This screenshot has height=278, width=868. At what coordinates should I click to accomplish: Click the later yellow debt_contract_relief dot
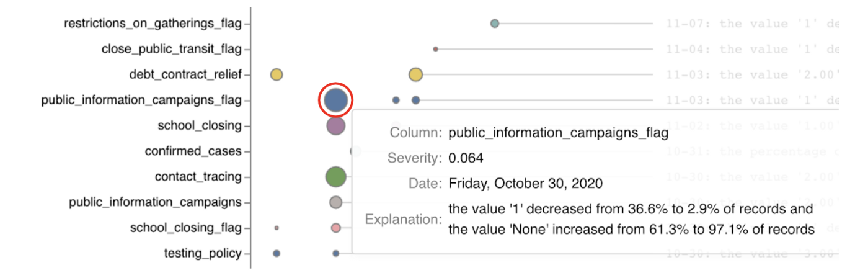[x=415, y=75]
